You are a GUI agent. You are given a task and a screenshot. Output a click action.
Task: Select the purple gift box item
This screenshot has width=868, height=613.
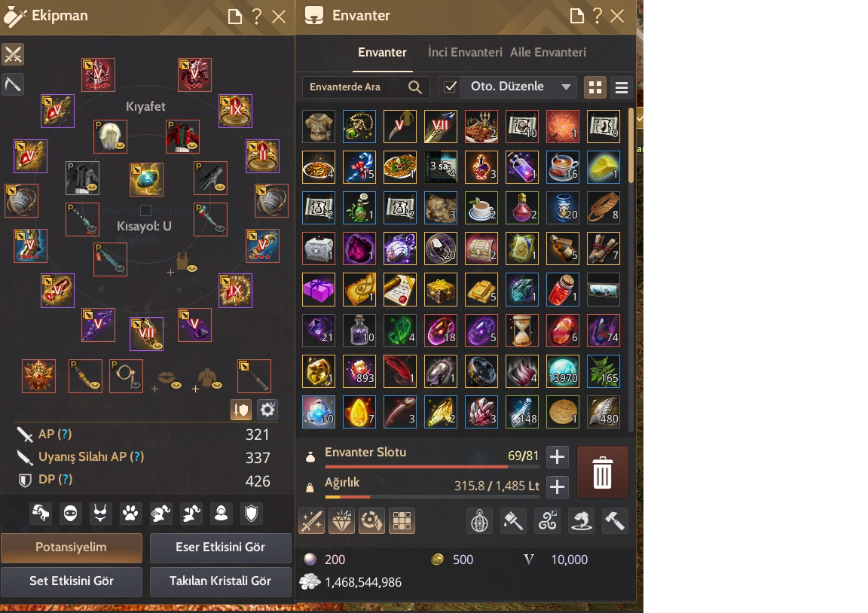coord(318,289)
